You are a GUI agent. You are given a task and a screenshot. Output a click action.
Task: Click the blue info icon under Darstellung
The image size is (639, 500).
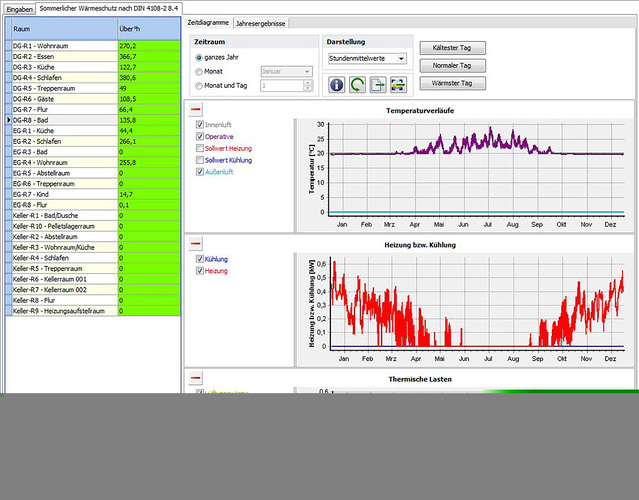[x=336, y=85]
